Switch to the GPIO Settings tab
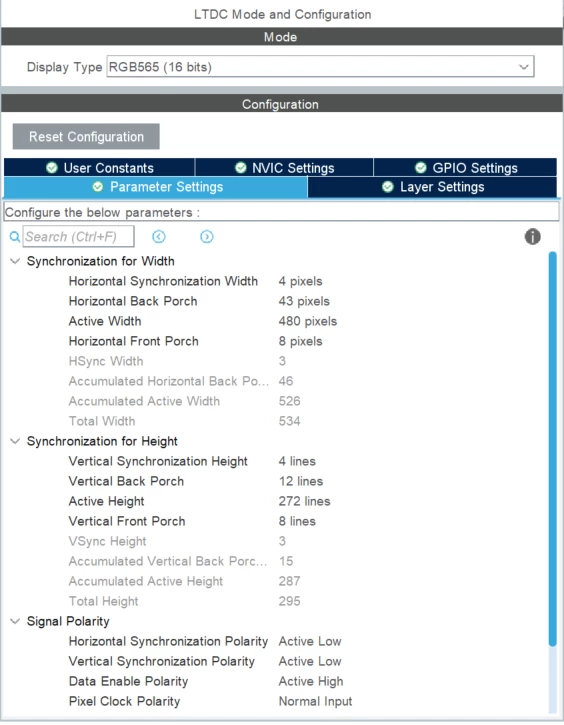This screenshot has width=564, height=725. pos(465,167)
